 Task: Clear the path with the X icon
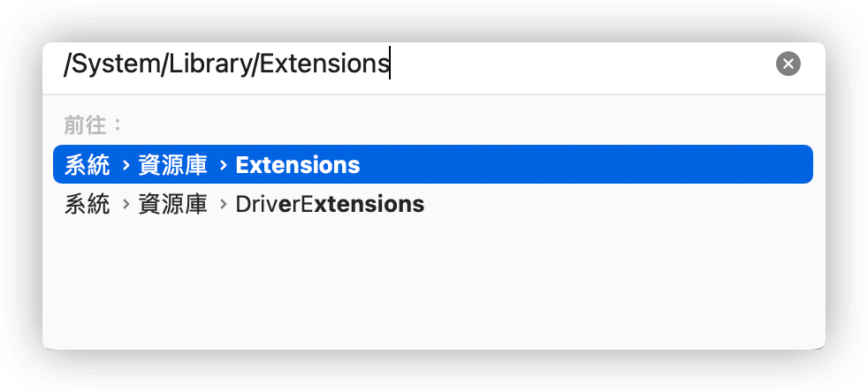(x=788, y=64)
